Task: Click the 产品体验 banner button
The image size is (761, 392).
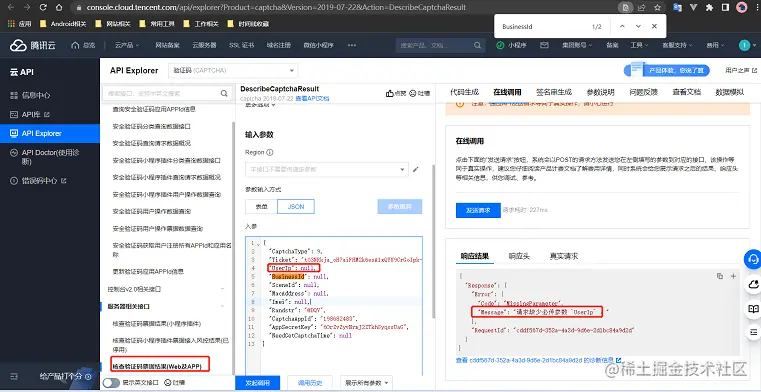Action: 666,70
